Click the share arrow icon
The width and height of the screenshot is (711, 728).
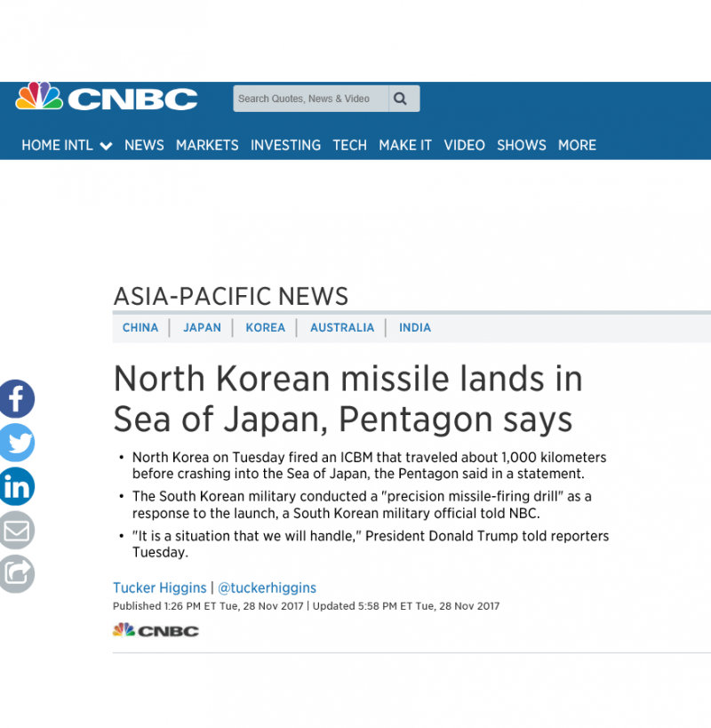point(15,573)
